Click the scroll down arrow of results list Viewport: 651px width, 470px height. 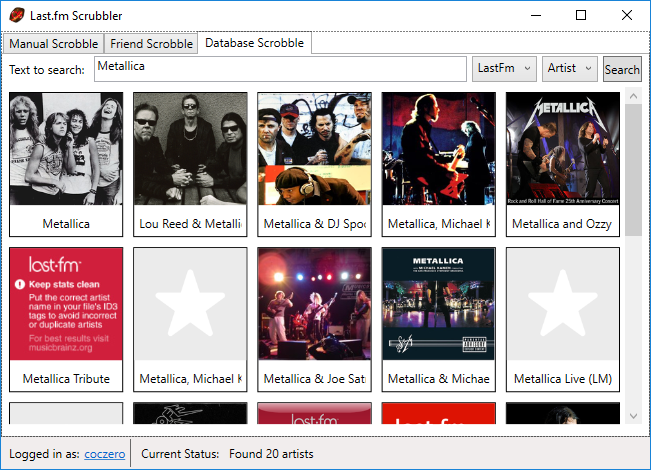[633, 416]
